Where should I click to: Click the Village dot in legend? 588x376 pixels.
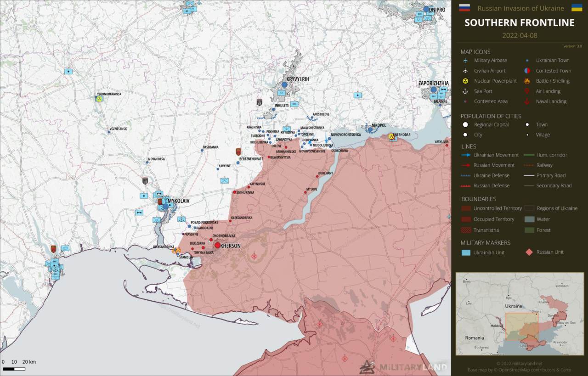527,135
